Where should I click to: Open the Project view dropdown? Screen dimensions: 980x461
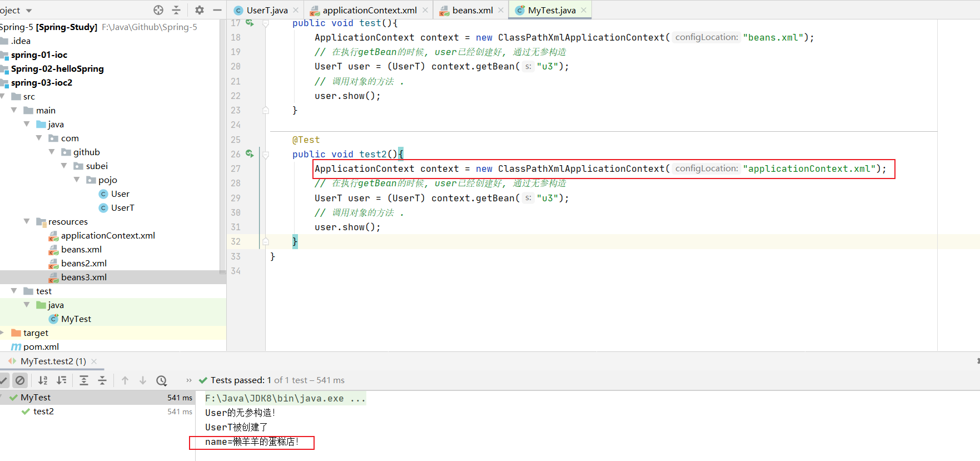coord(29,11)
